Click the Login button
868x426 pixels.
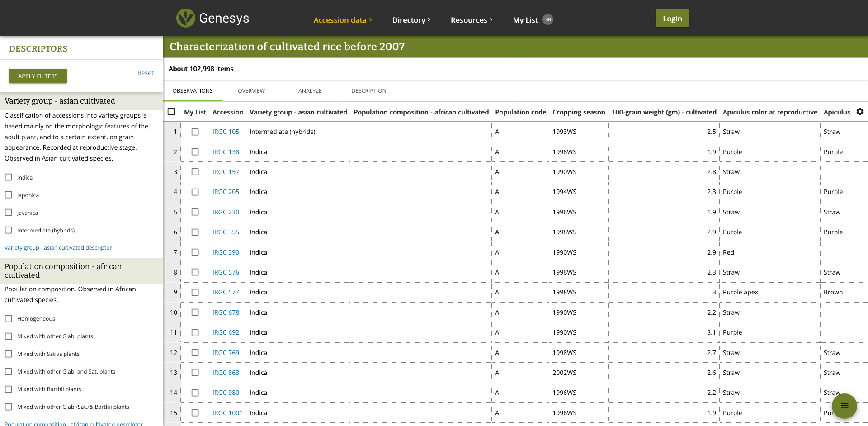click(x=672, y=19)
